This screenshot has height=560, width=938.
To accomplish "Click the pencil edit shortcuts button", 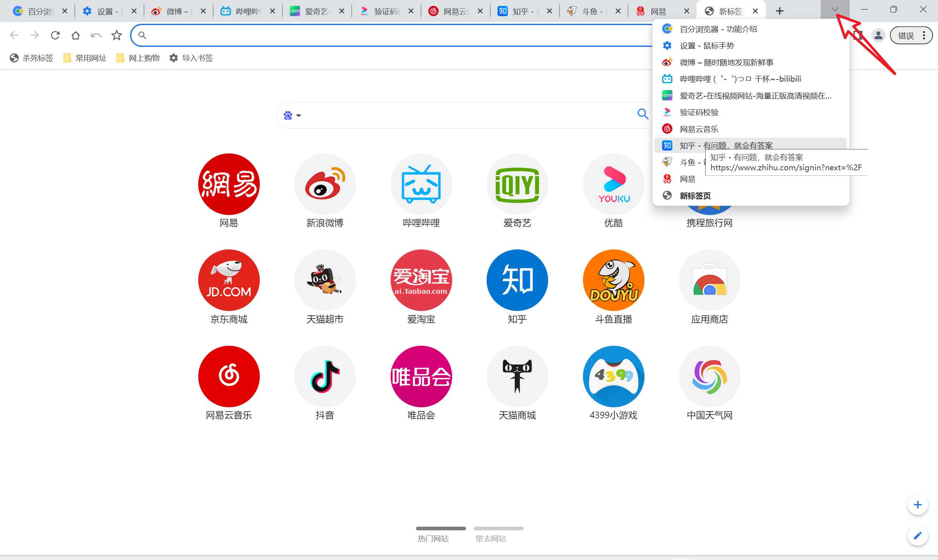I will click(917, 535).
